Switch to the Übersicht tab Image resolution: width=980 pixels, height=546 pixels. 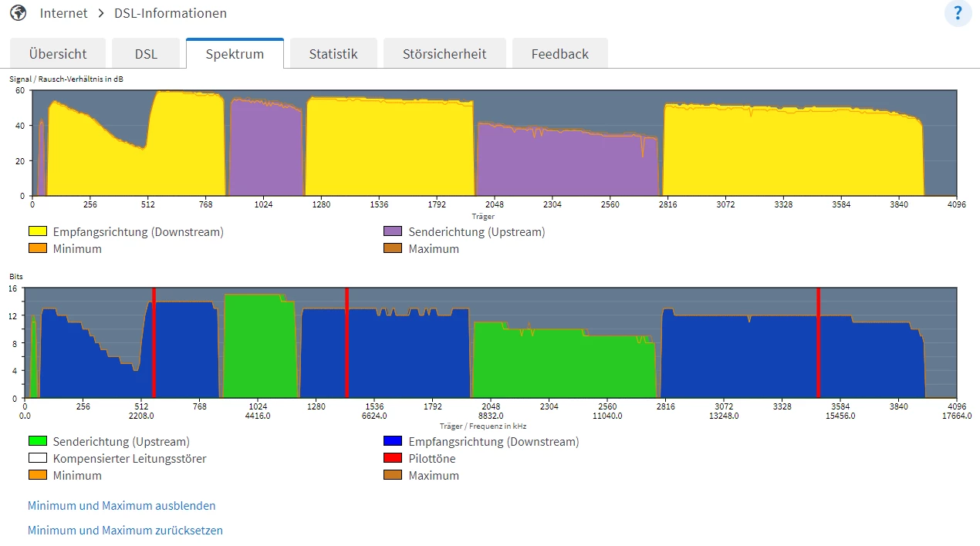[58, 54]
